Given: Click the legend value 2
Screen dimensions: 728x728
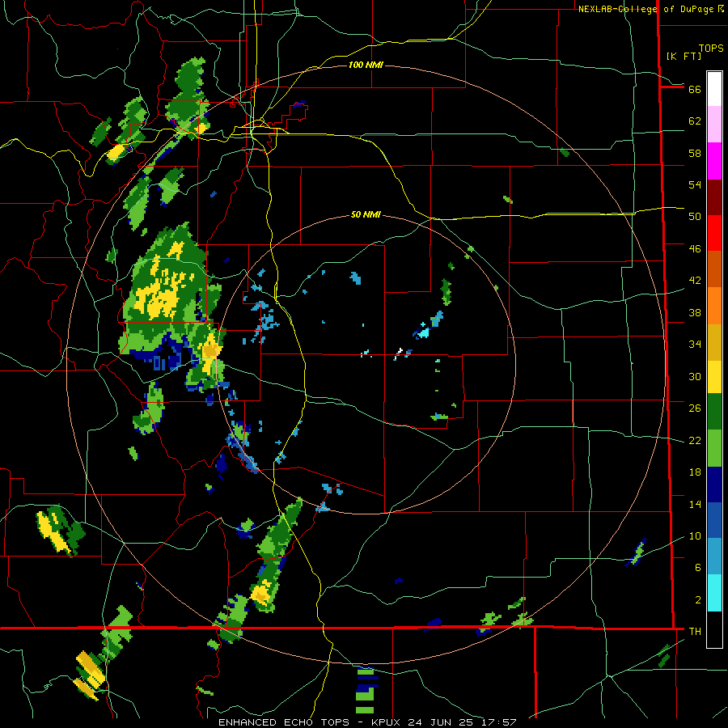Looking at the screenshot, I should pyautogui.click(x=697, y=600).
